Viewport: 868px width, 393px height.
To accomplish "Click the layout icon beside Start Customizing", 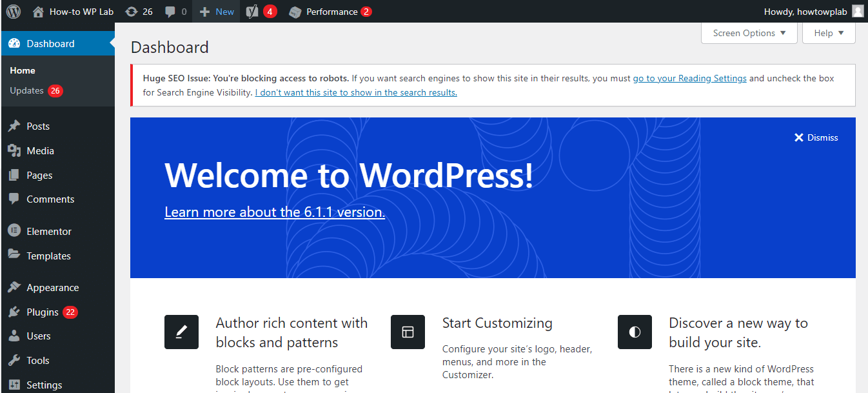I will tap(408, 332).
